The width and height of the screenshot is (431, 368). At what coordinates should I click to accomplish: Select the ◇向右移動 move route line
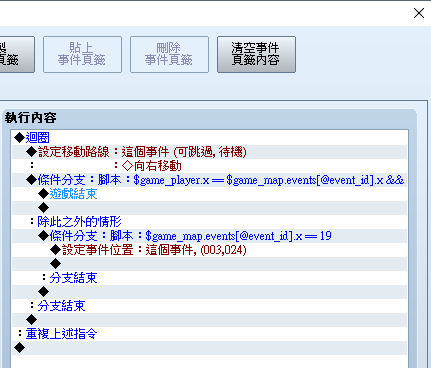(209, 166)
